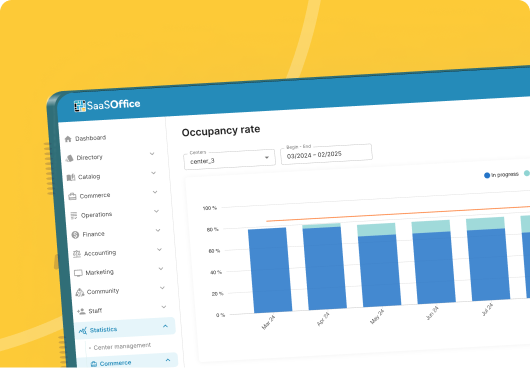Click the SaaSOffice brand name
The image size is (530, 368).
click(x=114, y=104)
